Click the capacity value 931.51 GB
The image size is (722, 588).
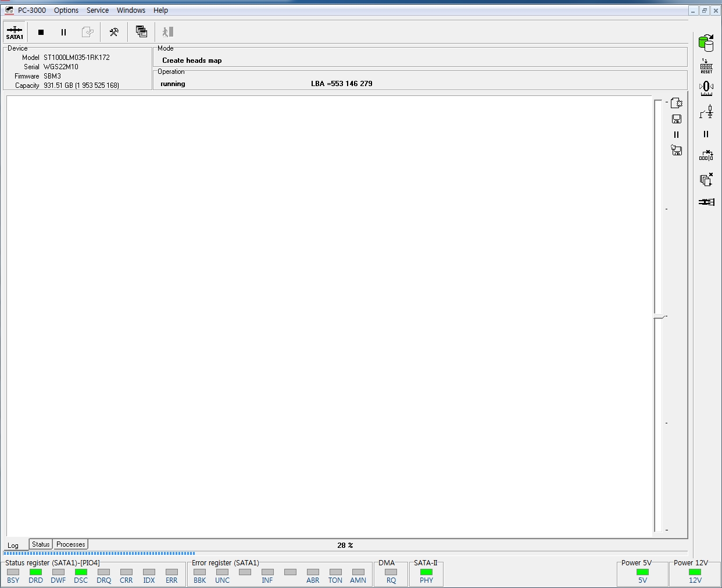81,85
